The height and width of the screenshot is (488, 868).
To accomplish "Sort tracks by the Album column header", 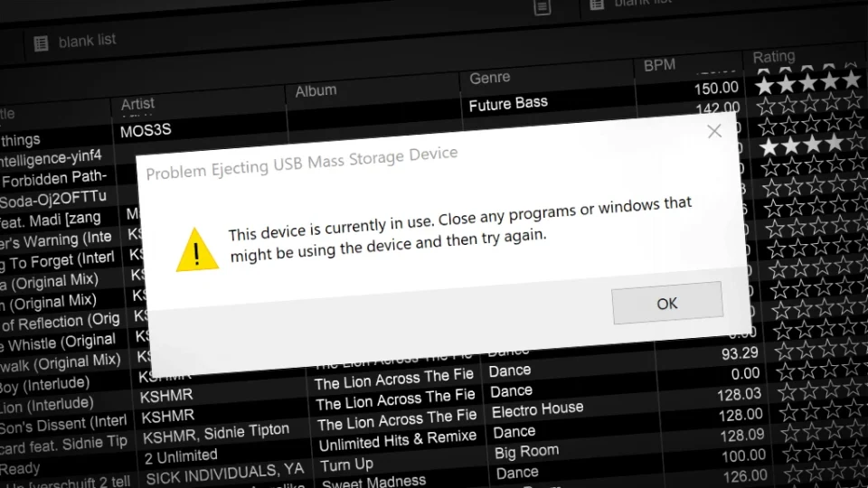I will (x=316, y=90).
